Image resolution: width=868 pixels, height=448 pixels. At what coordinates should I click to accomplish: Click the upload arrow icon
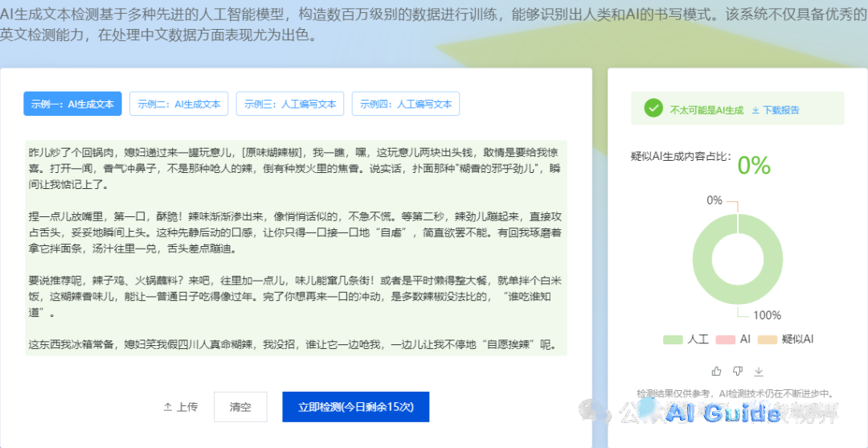coord(167,407)
